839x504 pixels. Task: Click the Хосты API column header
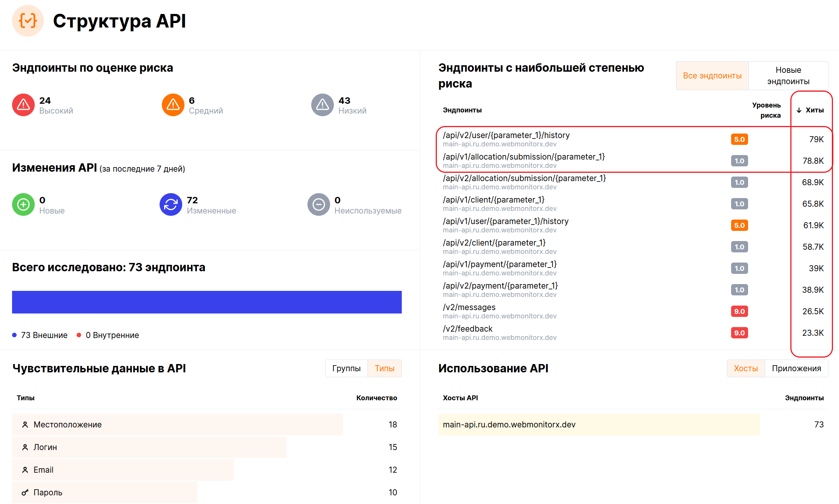pos(460,398)
